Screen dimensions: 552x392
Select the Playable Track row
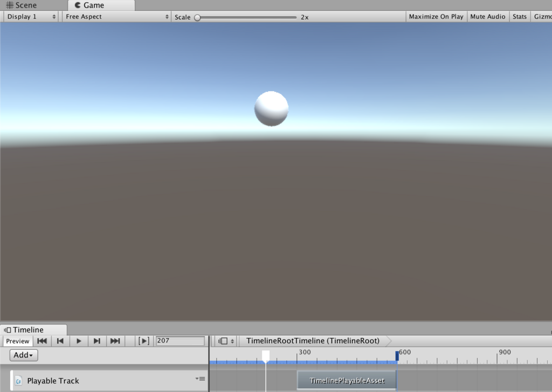tap(109, 381)
